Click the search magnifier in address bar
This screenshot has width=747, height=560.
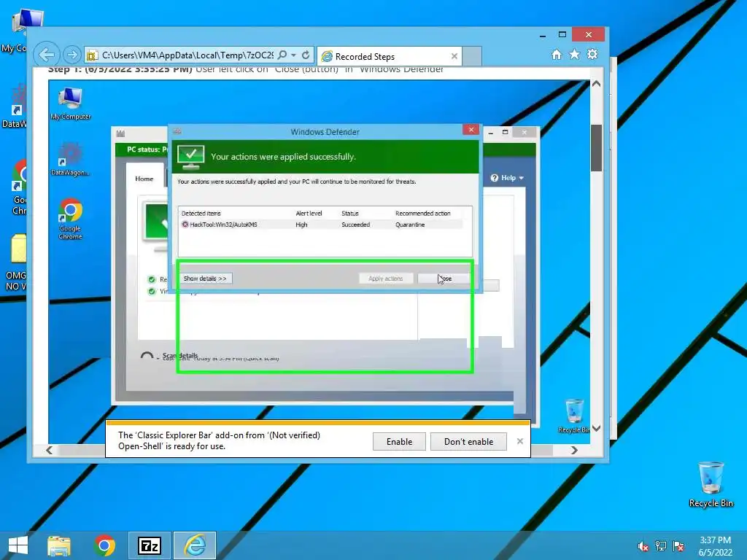tap(282, 55)
